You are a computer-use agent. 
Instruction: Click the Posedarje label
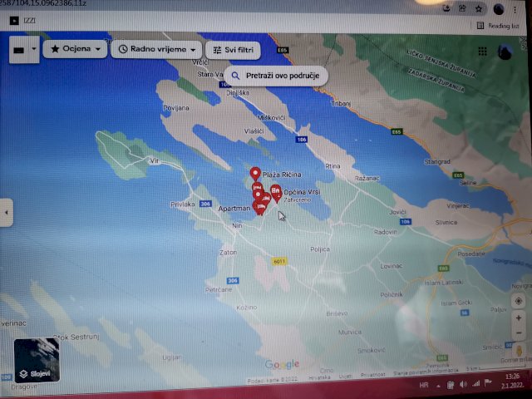[471, 254]
